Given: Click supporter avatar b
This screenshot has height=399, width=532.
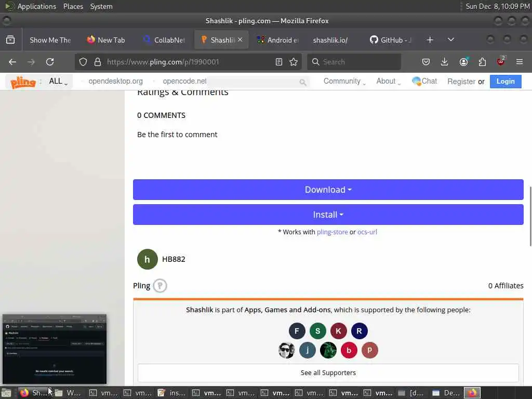Looking at the screenshot, I should click(x=349, y=350).
